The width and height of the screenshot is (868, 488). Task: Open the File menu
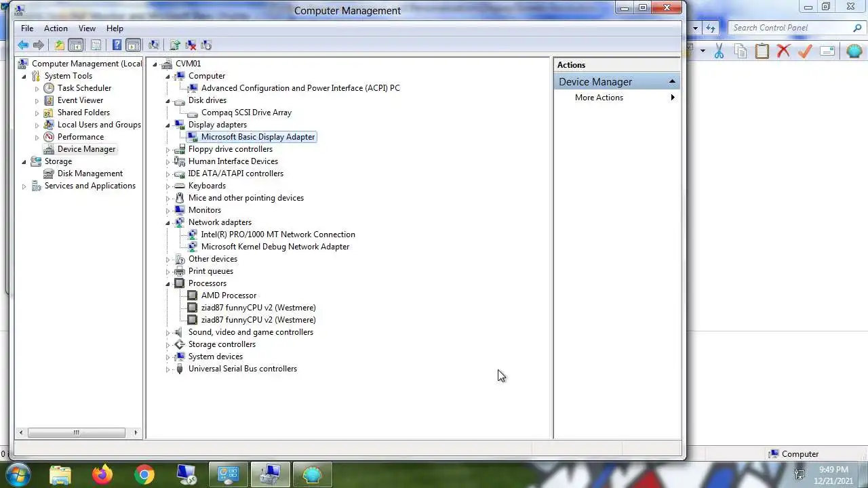click(27, 28)
